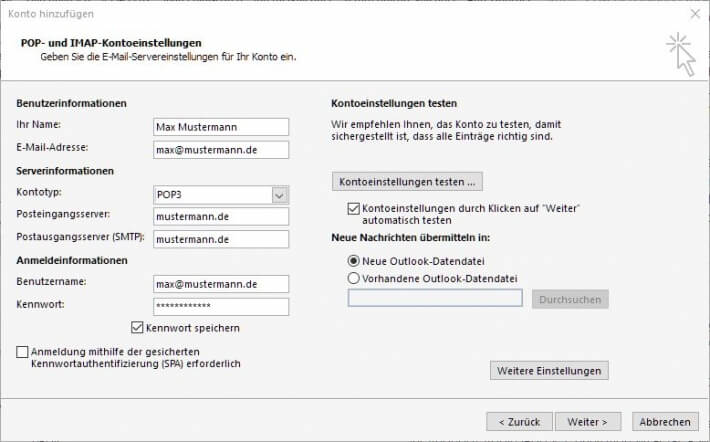The image size is (710, 442).
Task: Click the Benutzername input field
Action: (221, 284)
